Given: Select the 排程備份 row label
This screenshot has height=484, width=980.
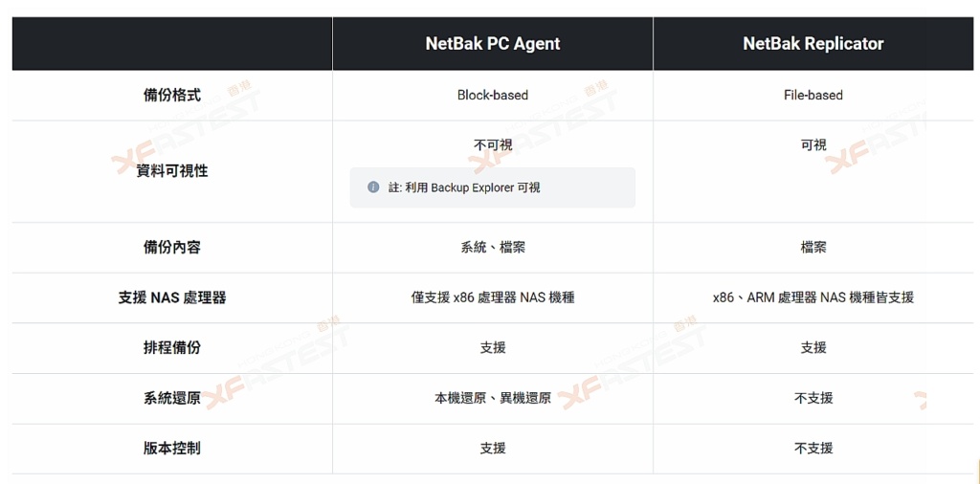Looking at the screenshot, I should [172, 348].
